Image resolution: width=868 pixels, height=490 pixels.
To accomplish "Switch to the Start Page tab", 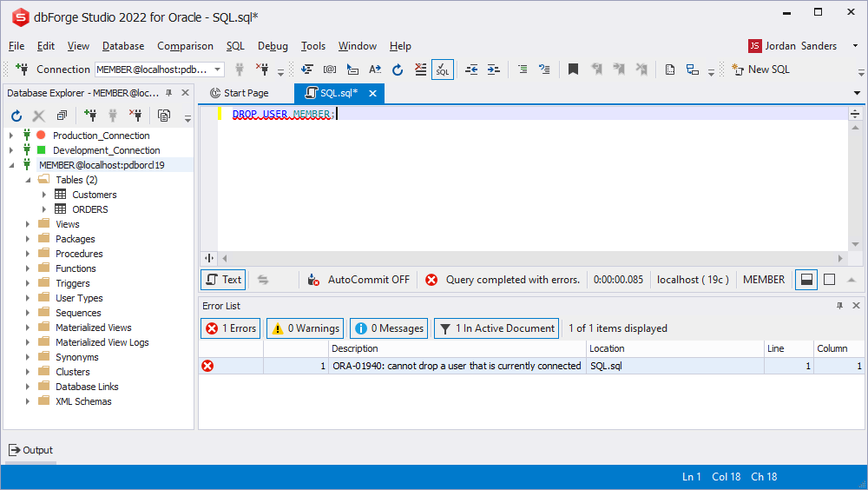I will [239, 93].
